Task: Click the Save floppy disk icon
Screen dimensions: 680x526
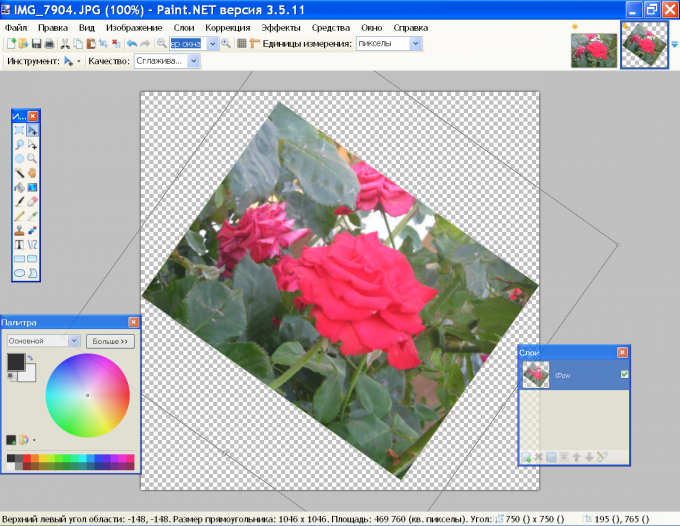Action: (36, 43)
